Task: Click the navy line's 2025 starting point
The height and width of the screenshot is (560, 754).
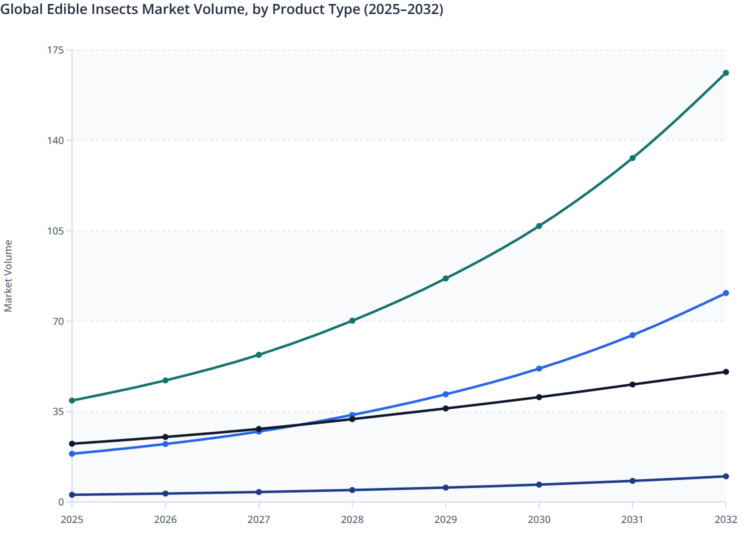Action: coord(71,495)
